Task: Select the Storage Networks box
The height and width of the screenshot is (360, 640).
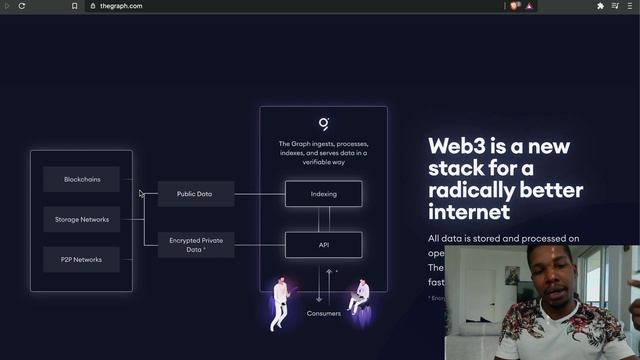Action: [x=82, y=220]
